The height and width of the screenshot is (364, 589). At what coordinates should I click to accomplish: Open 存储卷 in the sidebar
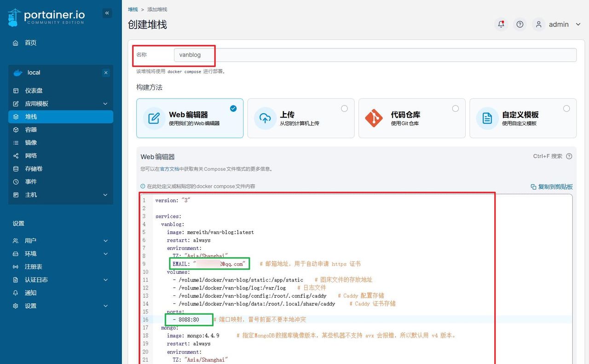[x=61, y=169]
